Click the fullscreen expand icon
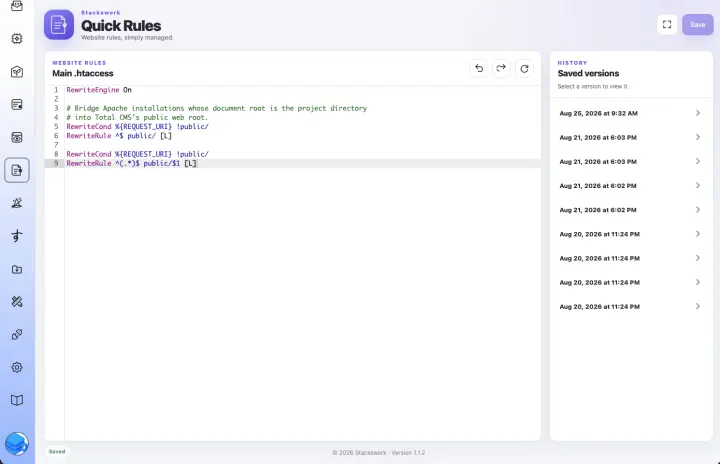The height and width of the screenshot is (464, 720). click(667, 24)
